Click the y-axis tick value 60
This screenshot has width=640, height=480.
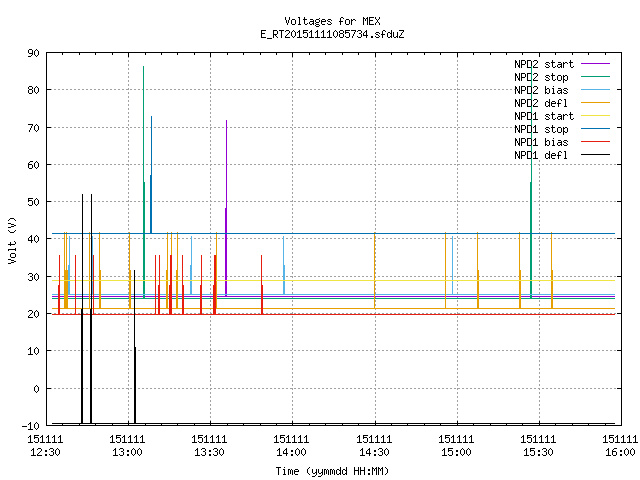pos(33,165)
